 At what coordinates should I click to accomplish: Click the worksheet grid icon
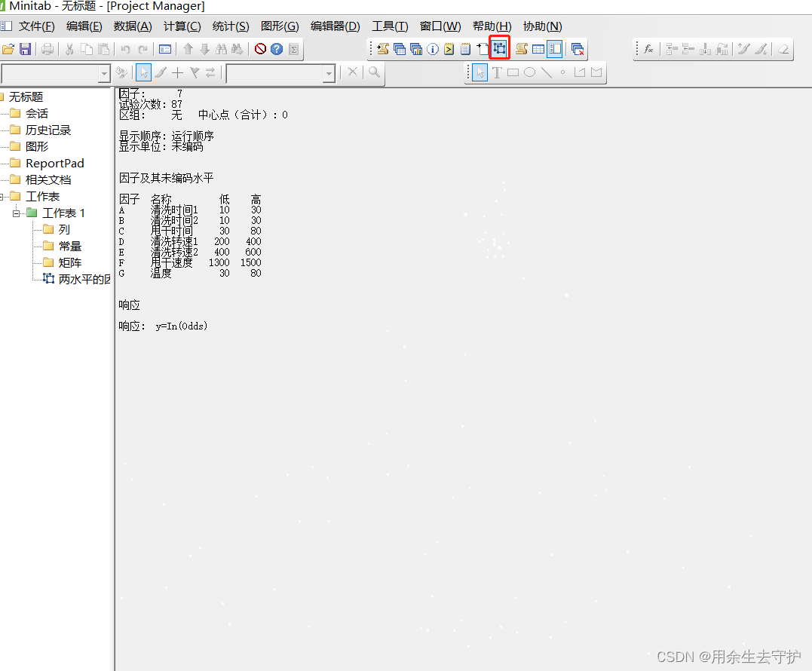point(538,49)
